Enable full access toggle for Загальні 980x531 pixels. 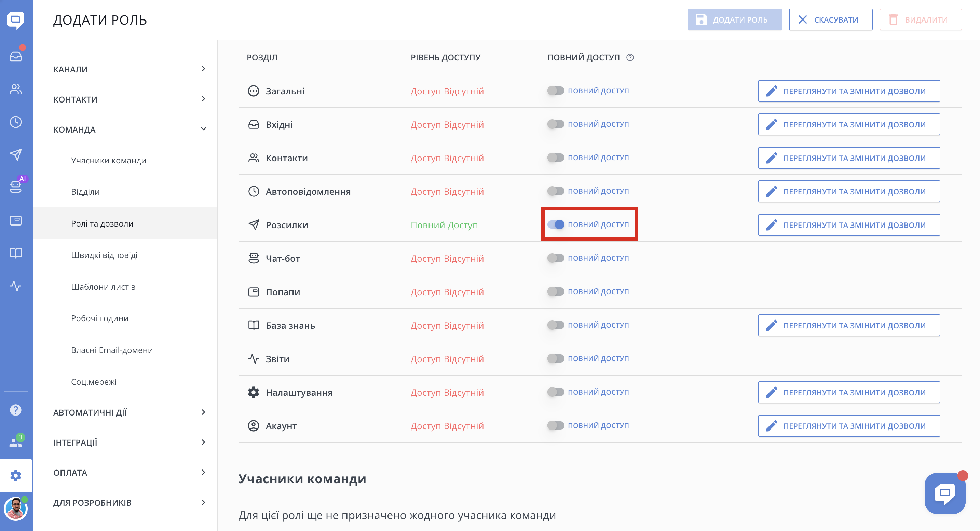coord(556,91)
